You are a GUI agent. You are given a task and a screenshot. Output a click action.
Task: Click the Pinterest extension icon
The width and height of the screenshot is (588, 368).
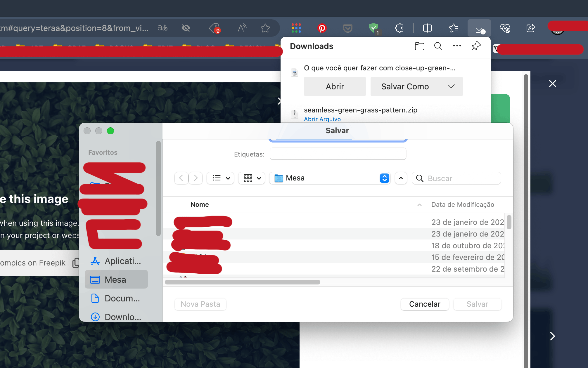pyautogui.click(x=322, y=28)
